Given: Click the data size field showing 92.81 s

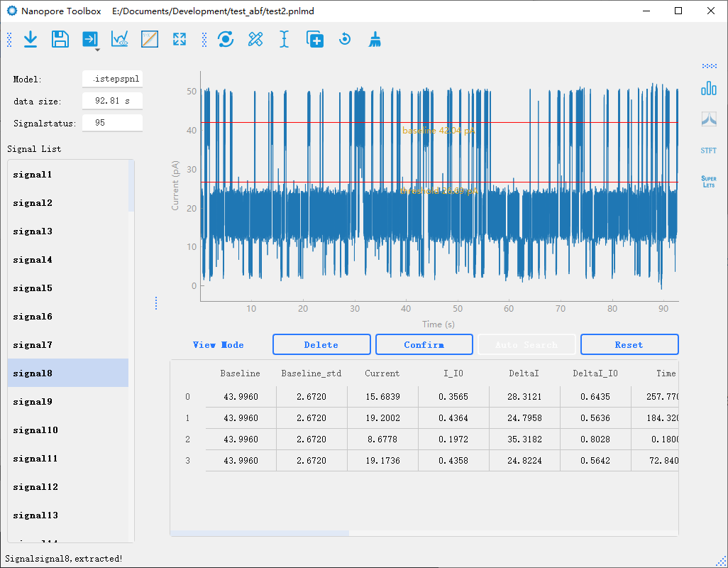Looking at the screenshot, I should tap(112, 101).
